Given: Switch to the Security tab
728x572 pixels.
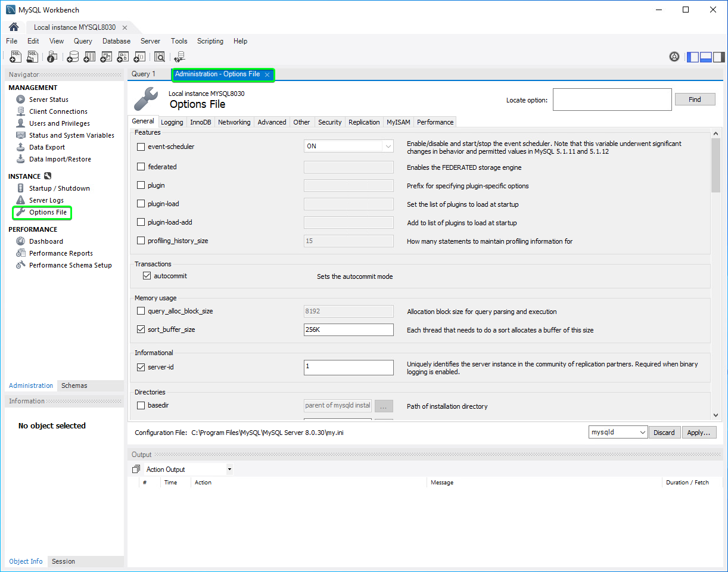Looking at the screenshot, I should coord(329,122).
